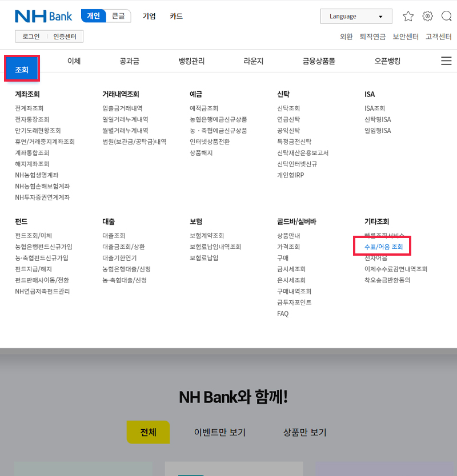457x476 pixels.
Task: Open 월별거래누계내역 link
Action: pyautogui.click(x=125, y=131)
